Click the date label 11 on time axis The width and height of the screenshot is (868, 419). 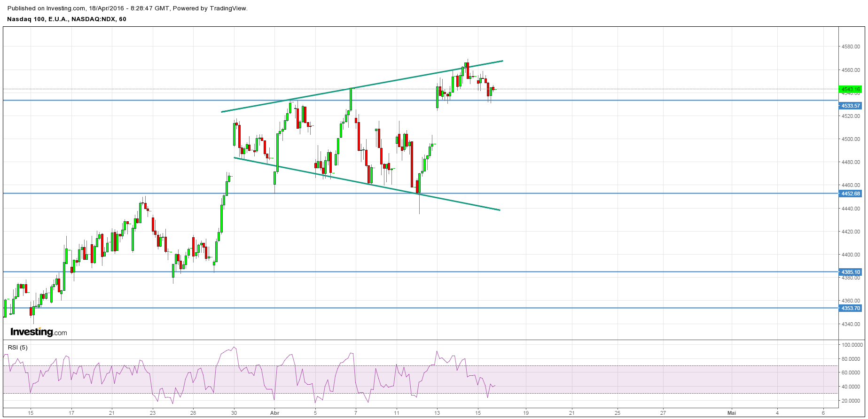click(x=397, y=413)
